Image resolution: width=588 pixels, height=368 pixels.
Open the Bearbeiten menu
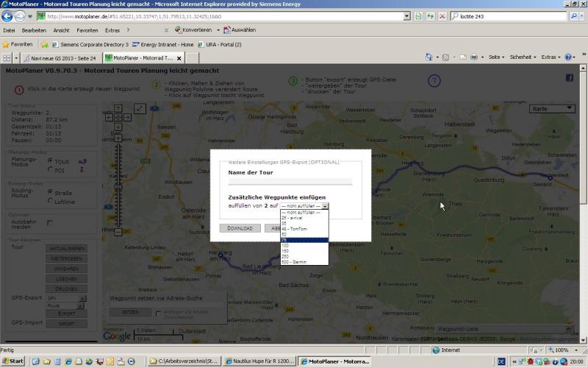[x=34, y=30]
